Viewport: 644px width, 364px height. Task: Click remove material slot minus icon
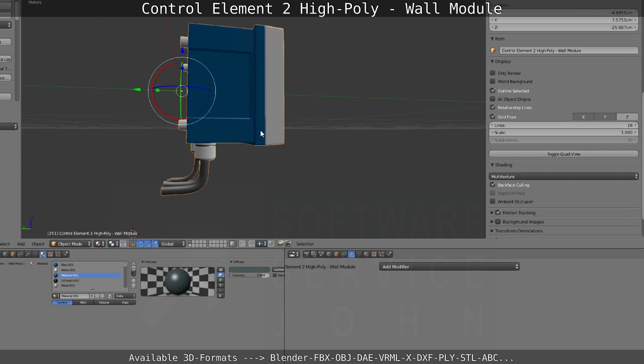[x=134, y=268]
